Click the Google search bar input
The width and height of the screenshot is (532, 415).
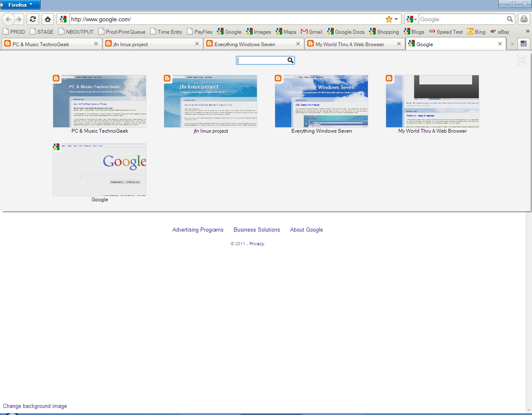pos(462,19)
